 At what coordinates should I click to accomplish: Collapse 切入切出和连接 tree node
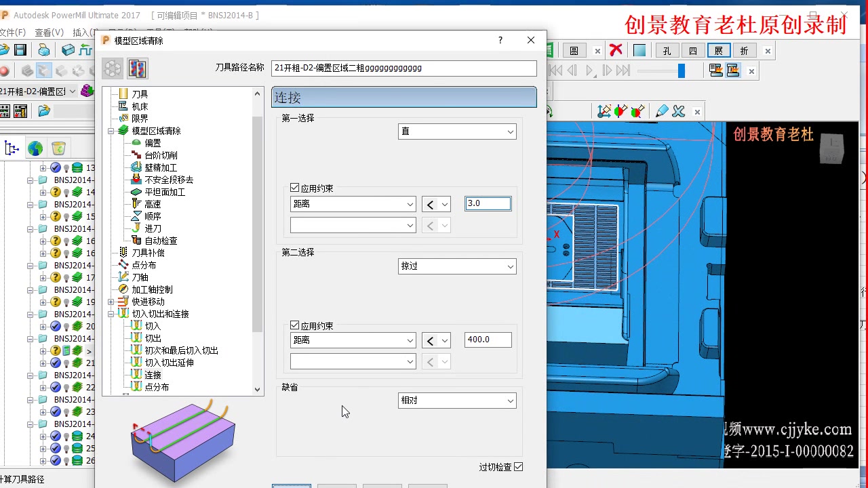[x=111, y=314]
